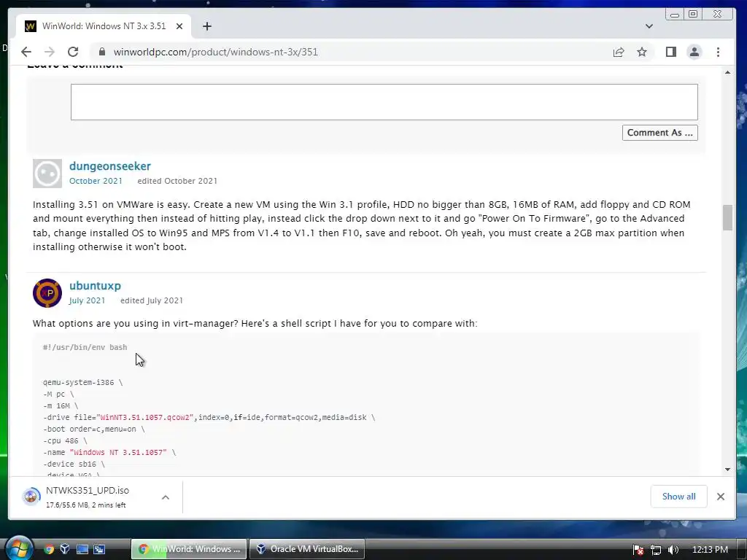Viewport: 747px width, 560px height.
Task: Bookmark this page with the star
Action: [x=642, y=52]
